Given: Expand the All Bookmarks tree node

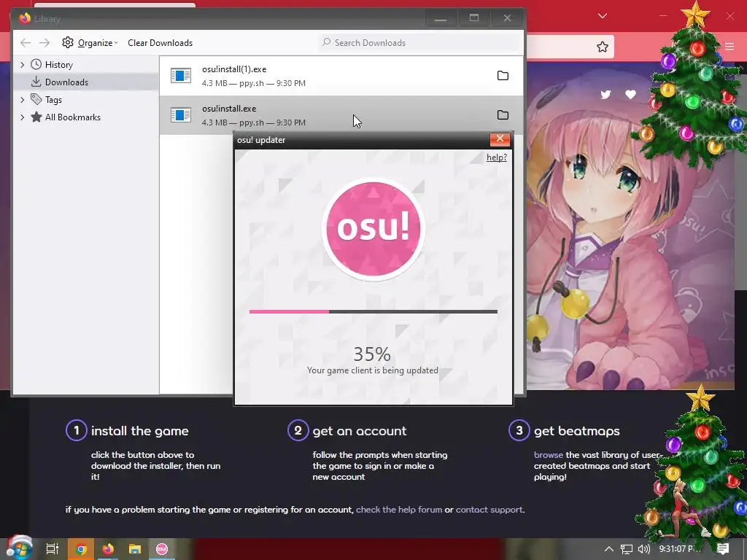Looking at the screenshot, I should pos(23,117).
